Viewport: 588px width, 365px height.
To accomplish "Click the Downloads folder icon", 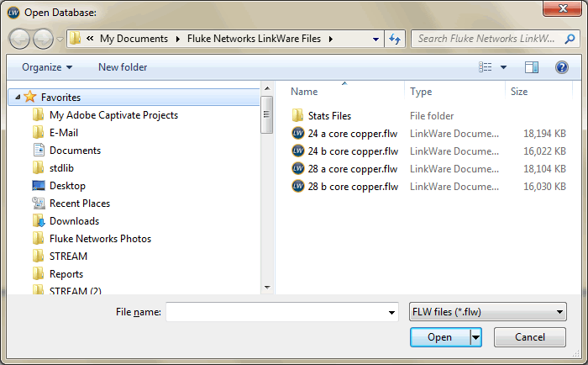I will (x=39, y=221).
